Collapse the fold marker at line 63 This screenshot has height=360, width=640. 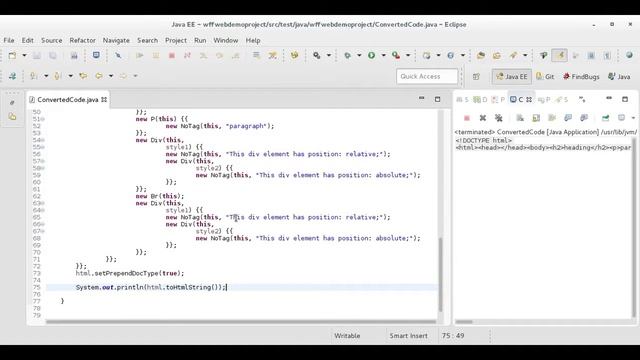click(x=43, y=203)
